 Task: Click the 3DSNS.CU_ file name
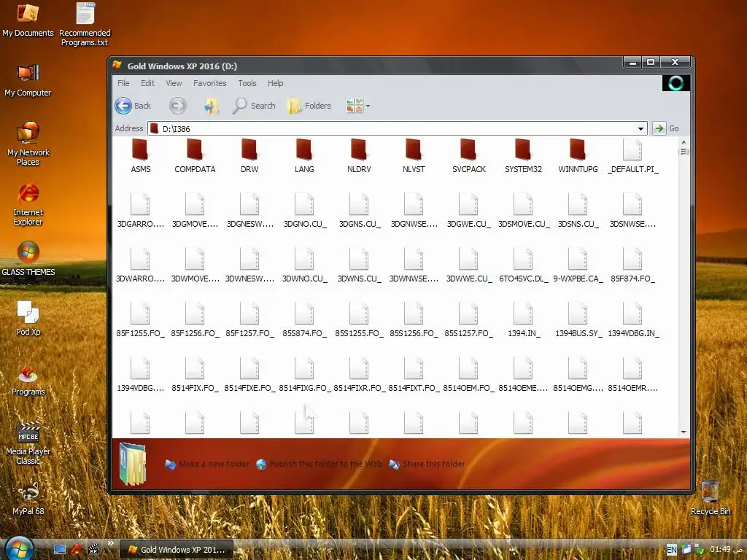[x=578, y=224]
